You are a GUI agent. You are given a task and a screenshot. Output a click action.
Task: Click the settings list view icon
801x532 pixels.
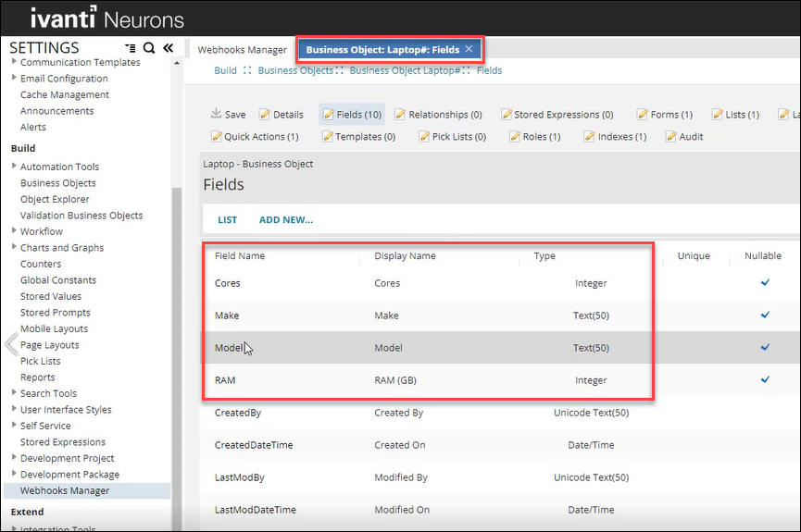pyautogui.click(x=130, y=48)
